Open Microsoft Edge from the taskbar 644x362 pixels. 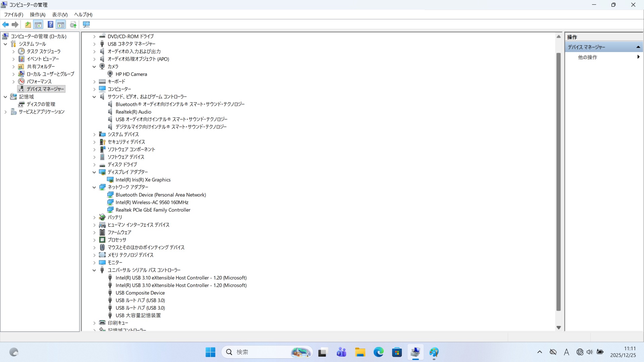(x=378, y=352)
